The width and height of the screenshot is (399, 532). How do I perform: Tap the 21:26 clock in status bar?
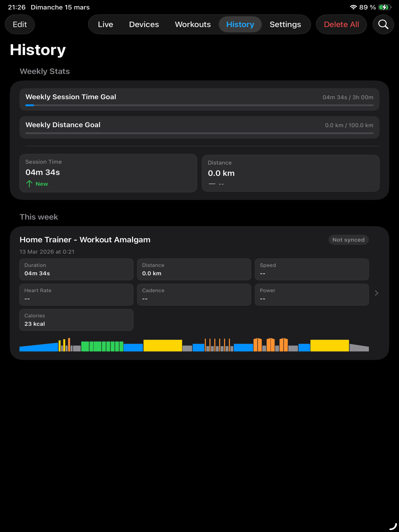(17, 7)
